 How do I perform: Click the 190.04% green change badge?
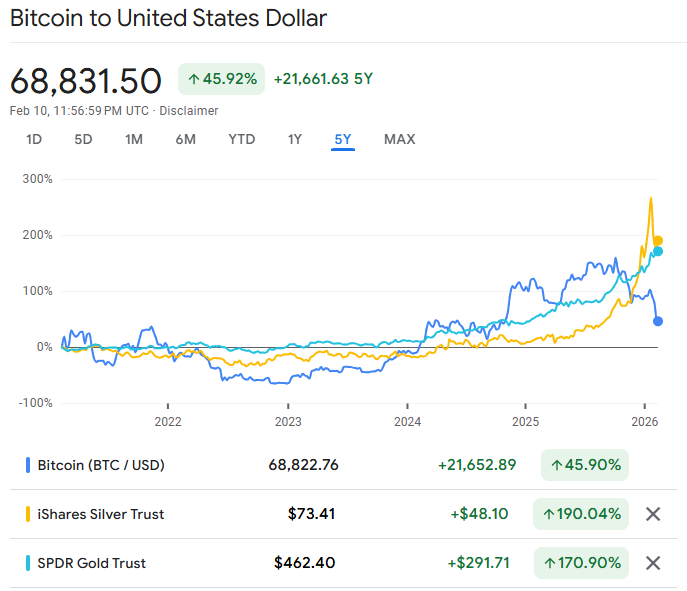pos(581,514)
